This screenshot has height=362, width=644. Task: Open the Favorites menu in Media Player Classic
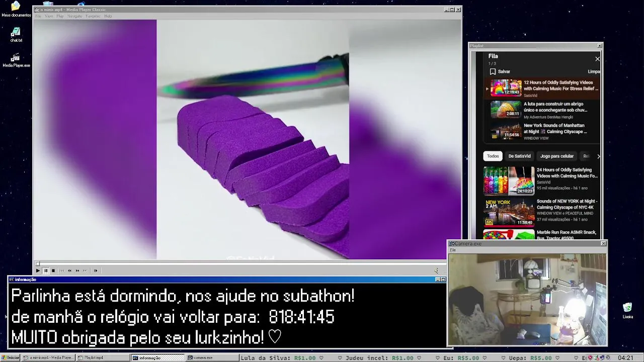(93, 16)
